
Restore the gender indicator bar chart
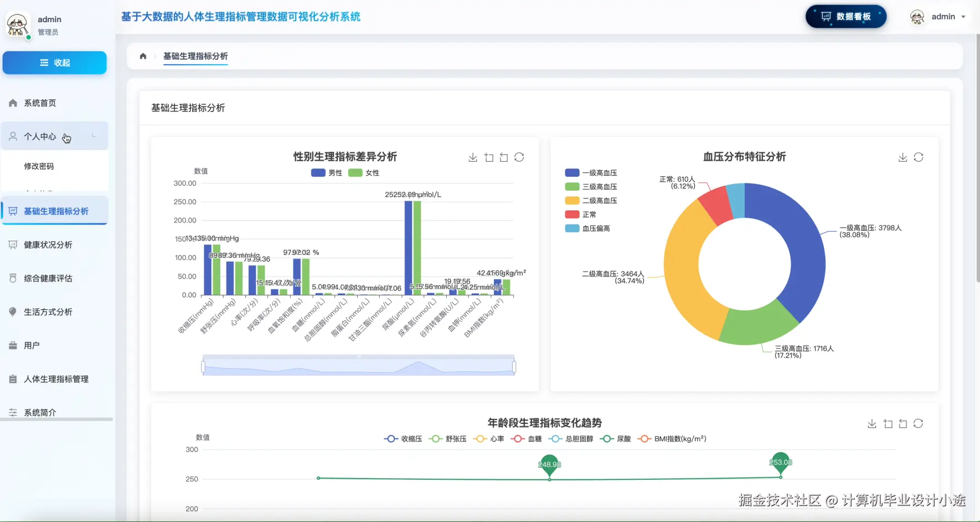[519, 157]
